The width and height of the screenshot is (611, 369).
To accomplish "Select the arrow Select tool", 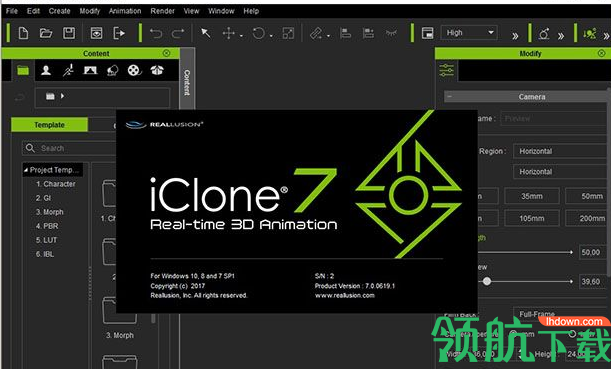I will 205,33.
